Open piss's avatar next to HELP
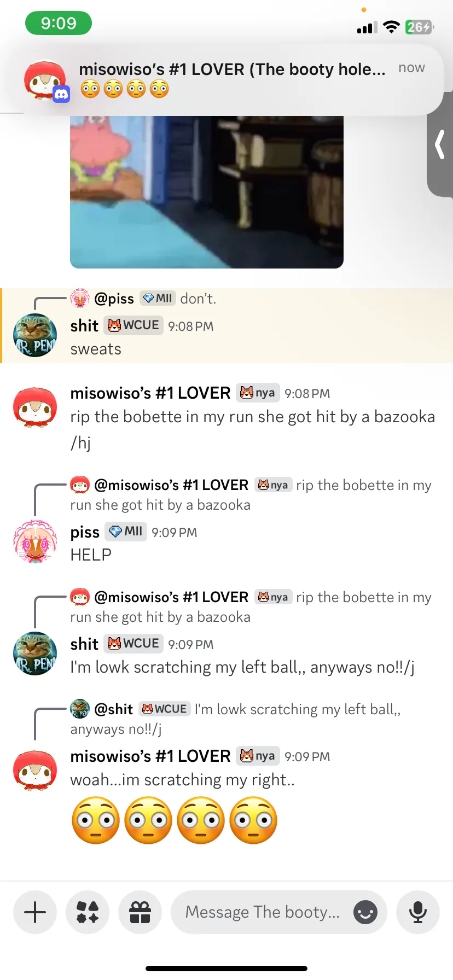Viewport: 453px width, 980px height. pyautogui.click(x=35, y=541)
